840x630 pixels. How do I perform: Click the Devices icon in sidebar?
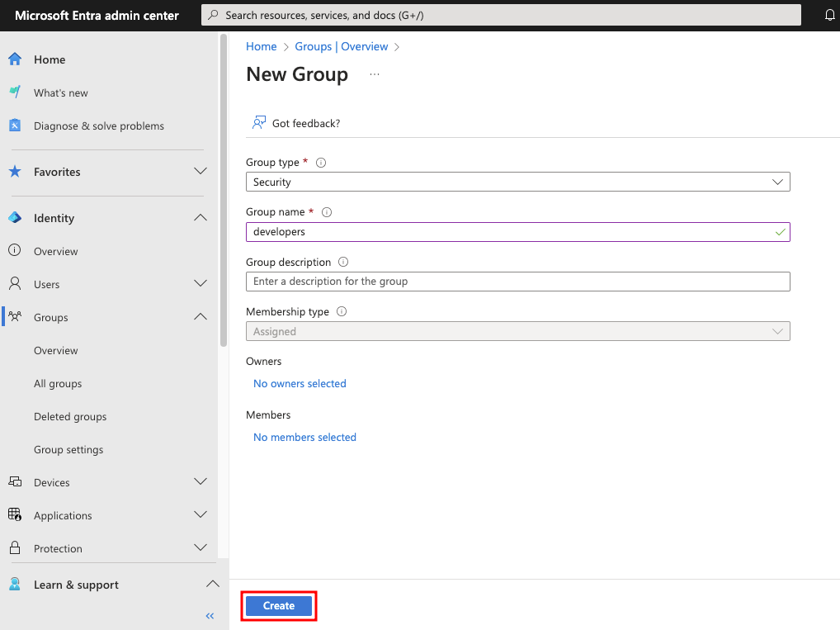coord(15,481)
